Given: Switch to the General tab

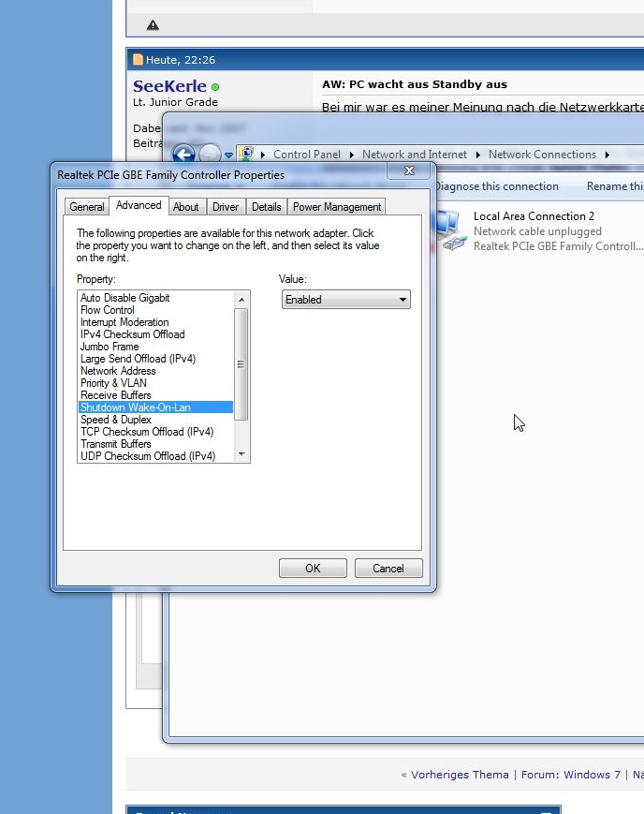Looking at the screenshot, I should pyautogui.click(x=87, y=207).
